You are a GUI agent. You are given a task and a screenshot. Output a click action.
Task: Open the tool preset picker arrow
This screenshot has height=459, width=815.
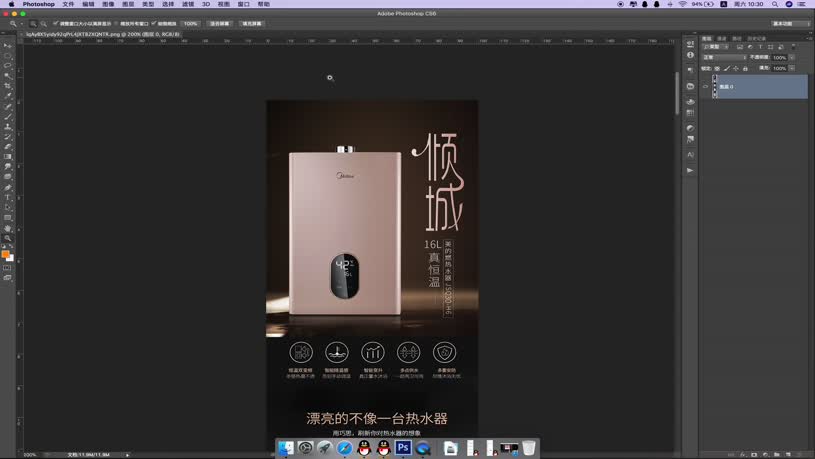point(21,24)
